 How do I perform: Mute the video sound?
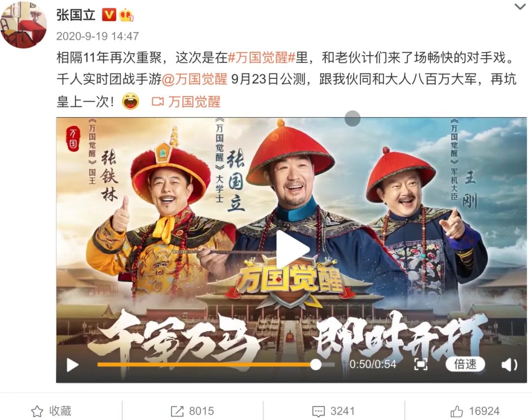coord(509,365)
